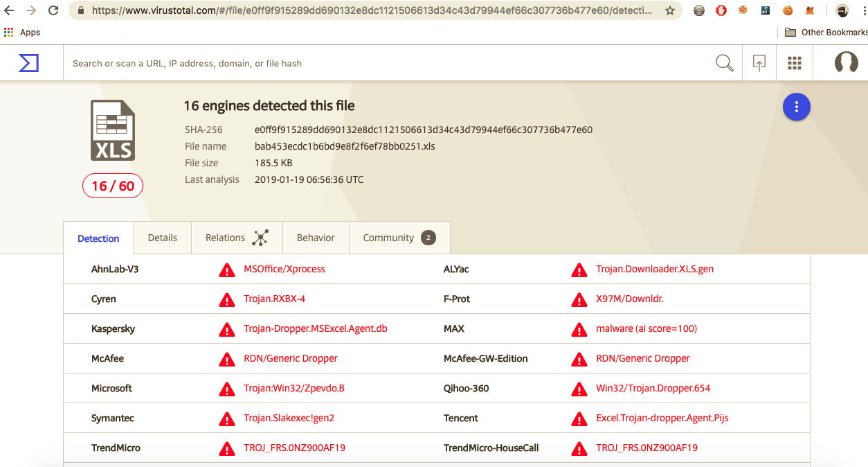The image size is (868, 467).
Task: Click the McAfee-GW-Edition engine name
Action: click(486, 358)
